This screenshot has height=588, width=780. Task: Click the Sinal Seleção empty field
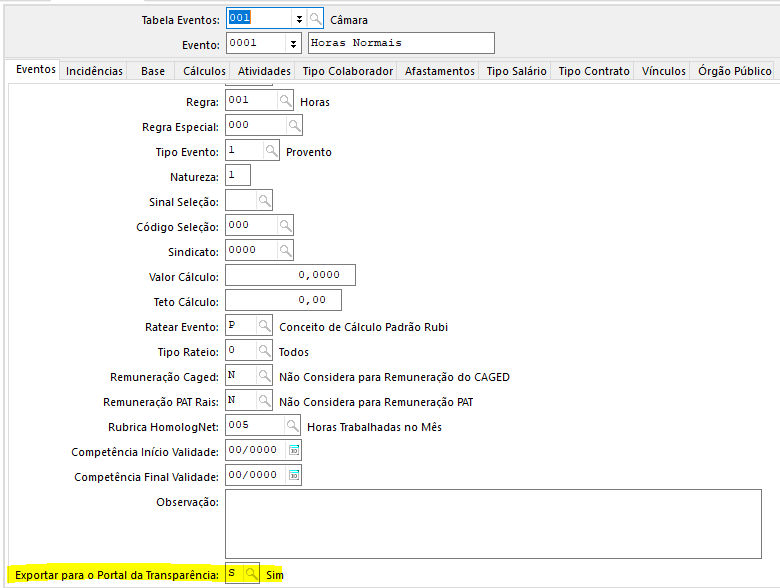click(241, 200)
